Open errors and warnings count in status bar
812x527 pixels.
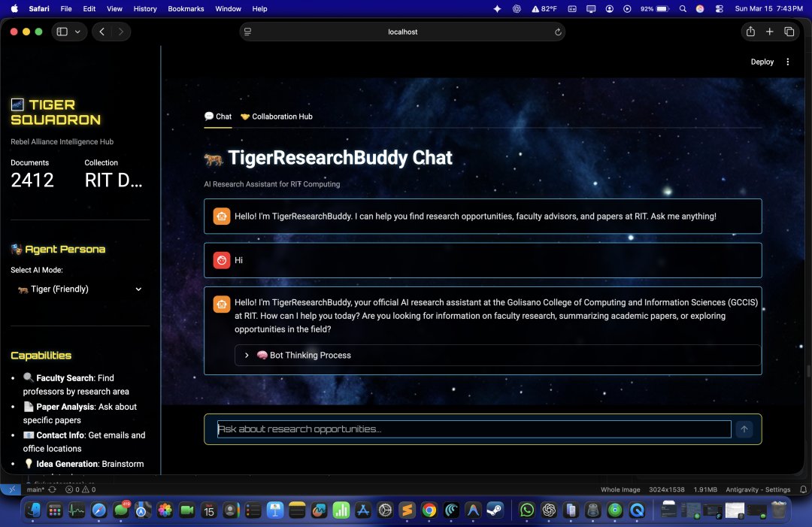pyautogui.click(x=80, y=489)
